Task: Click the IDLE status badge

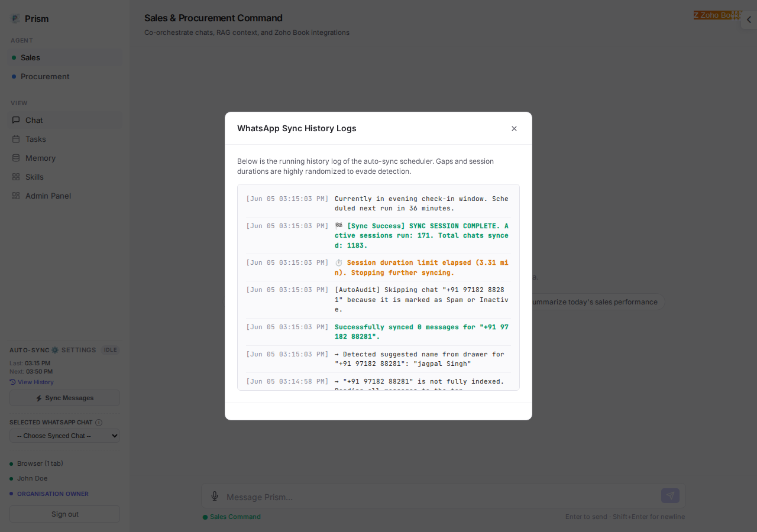Action: (x=111, y=350)
